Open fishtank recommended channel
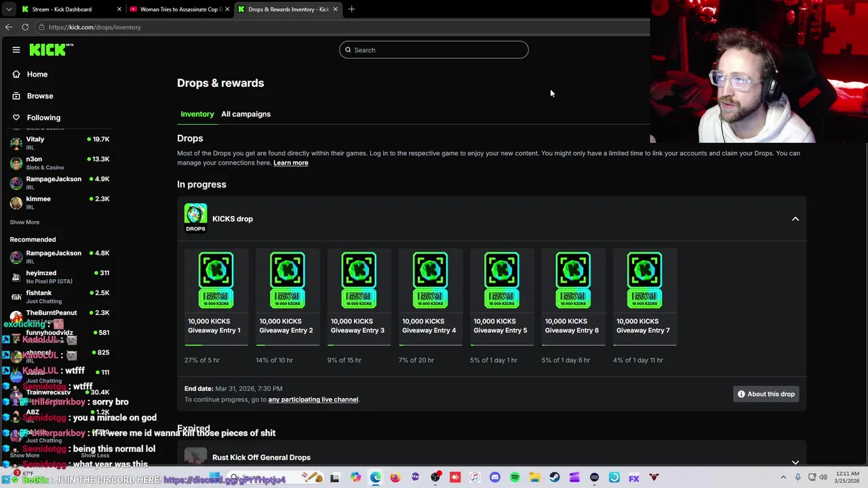This screenshot has height=488, width=868. tap(60, 296)
